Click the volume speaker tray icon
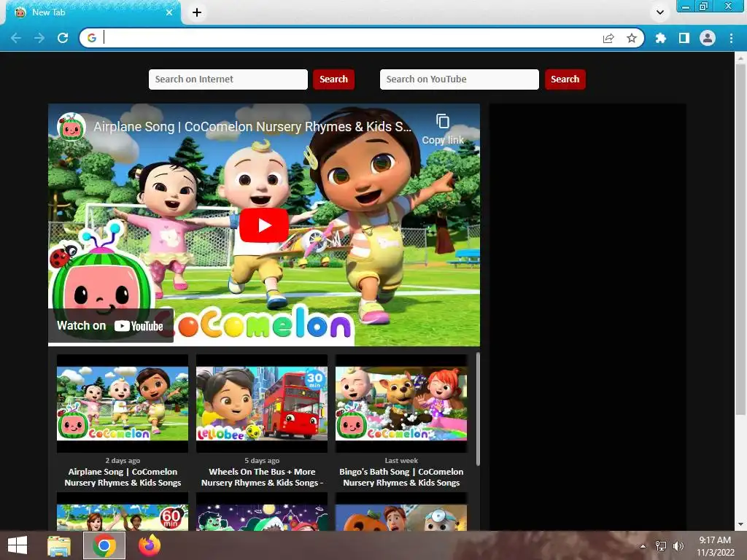This screenshot has width=747, height=560. point(678,546)
